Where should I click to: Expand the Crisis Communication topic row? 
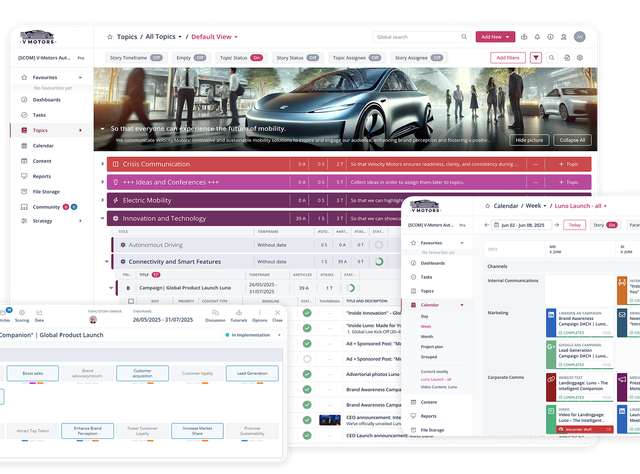click(102, 164)
